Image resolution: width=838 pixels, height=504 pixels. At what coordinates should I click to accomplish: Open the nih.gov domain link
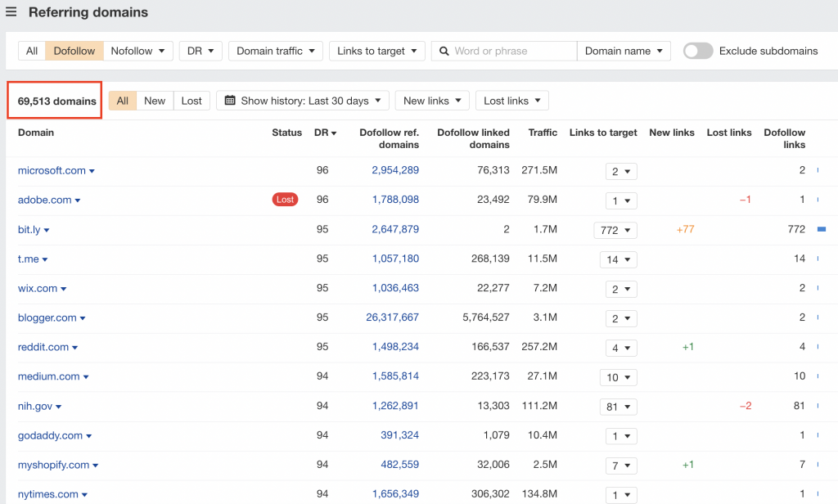tap(35, 406)
